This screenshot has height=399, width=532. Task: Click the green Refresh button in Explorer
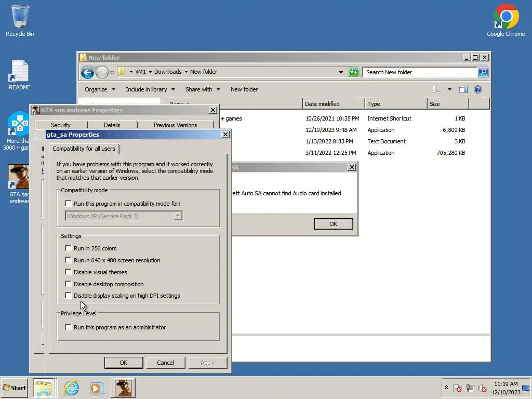coord(354,72)
